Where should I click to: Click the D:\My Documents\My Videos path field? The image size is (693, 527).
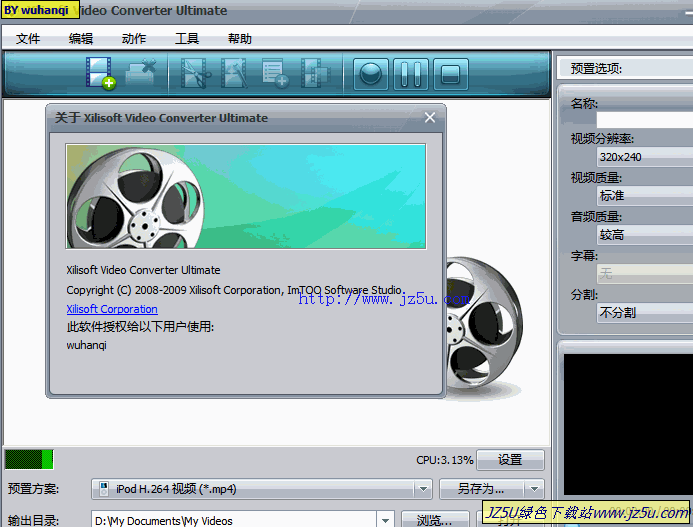(x=234, y=520)
